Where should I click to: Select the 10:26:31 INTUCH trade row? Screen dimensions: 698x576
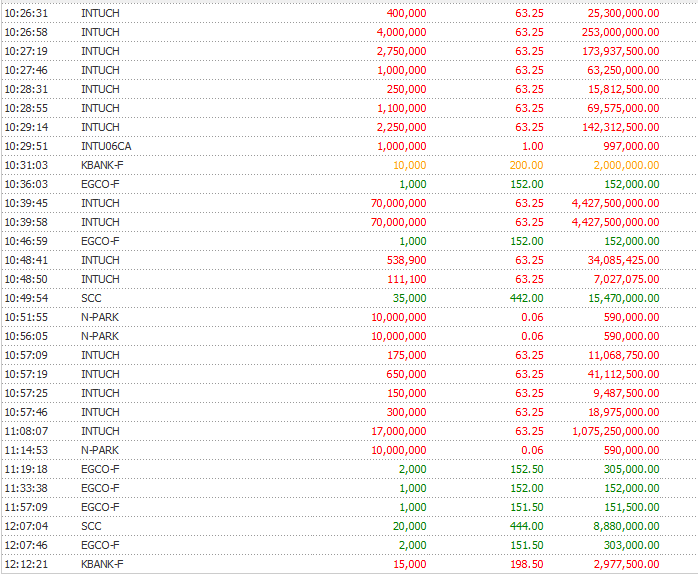(x=349, y=13)
